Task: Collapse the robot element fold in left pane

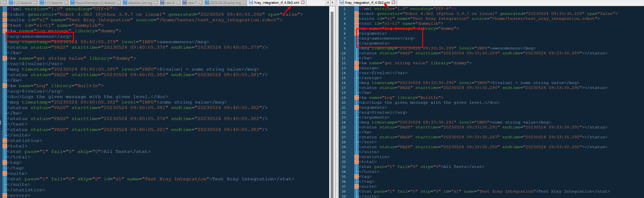Action: [x=5, y=15]
